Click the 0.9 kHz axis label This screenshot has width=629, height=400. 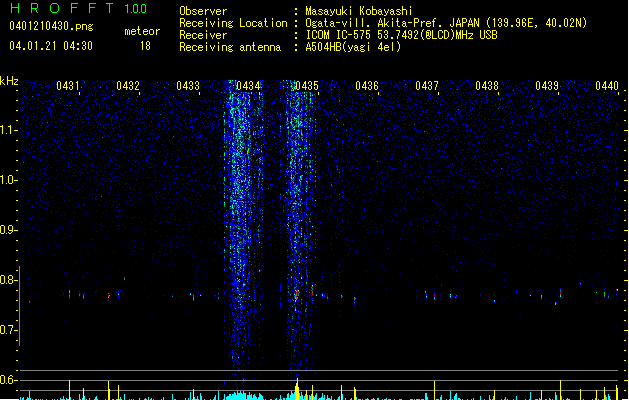point(8,230)
